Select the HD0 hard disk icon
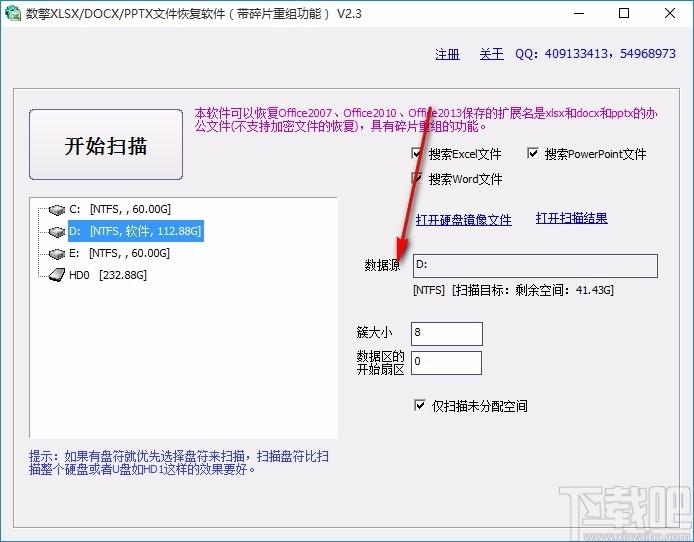Viewport: 694px width, 542px height. 57,275
